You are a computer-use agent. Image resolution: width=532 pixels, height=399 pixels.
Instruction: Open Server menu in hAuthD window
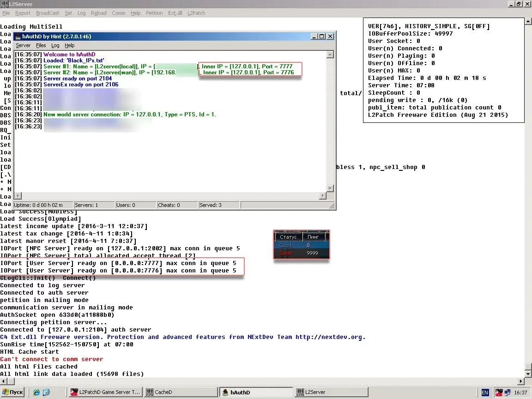(23, 45)
